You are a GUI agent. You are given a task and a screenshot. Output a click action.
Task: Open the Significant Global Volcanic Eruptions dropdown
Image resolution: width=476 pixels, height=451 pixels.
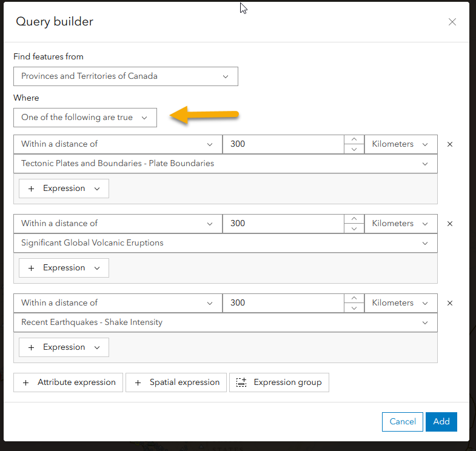click(x=225, y=243)
